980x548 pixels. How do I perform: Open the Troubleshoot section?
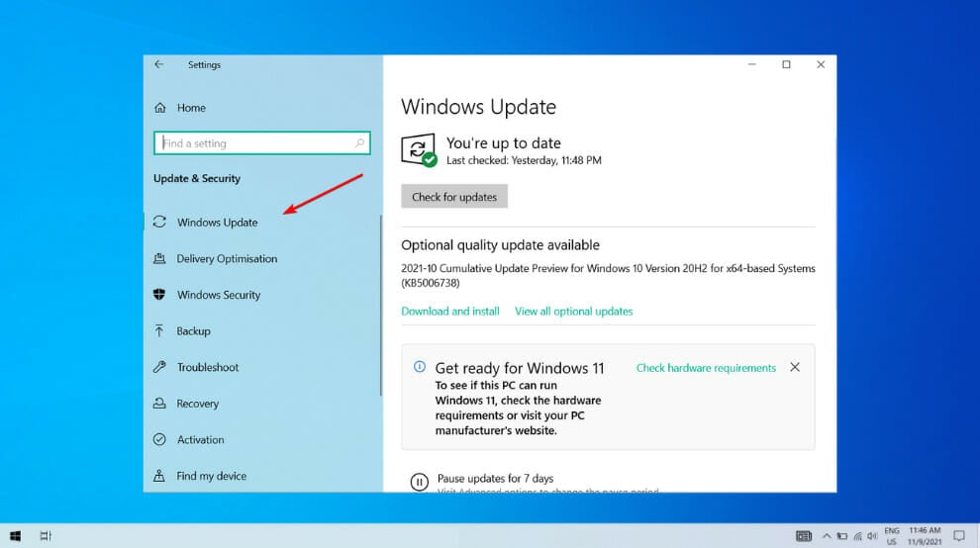pyautogui.click(x=208, y=367)
